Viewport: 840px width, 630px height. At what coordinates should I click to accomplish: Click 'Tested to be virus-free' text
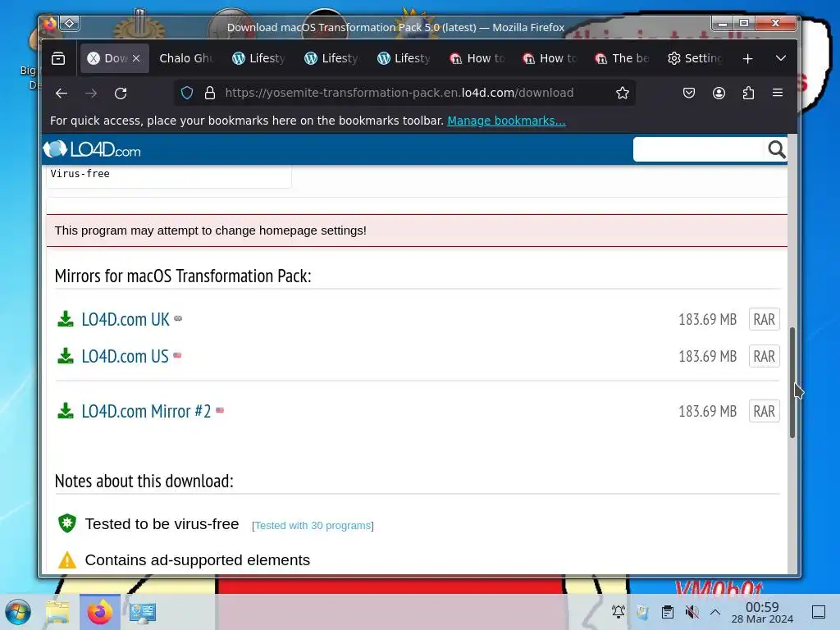click(162, 524)
